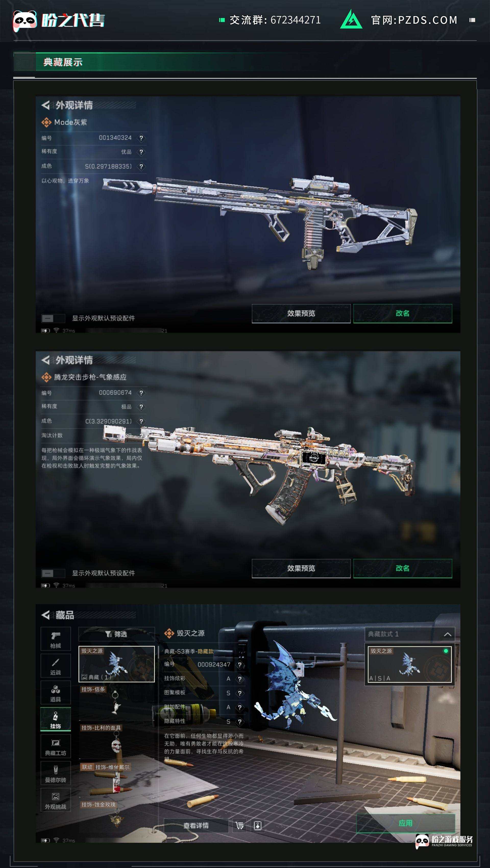This screenshot has height=868, width=490.
Task: Open the 筛选 filter options
Action: point(116,634)
